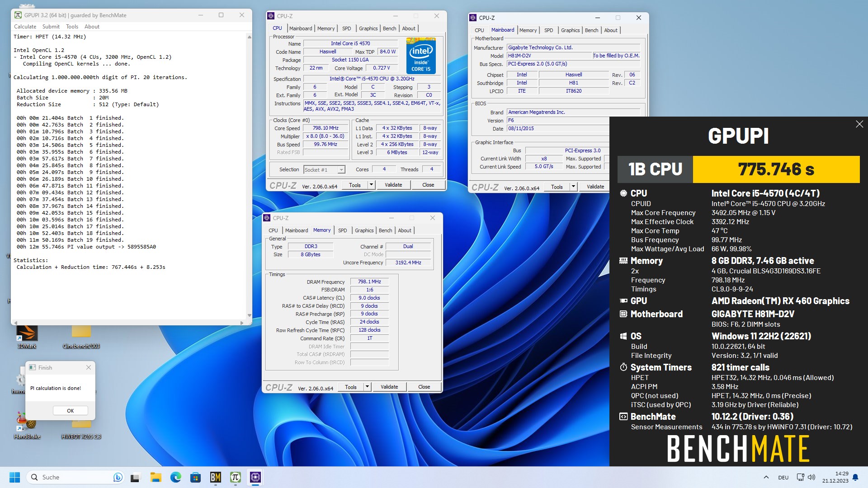Close the BenchMate result overlay
The image size is (868, 488).
859,124
